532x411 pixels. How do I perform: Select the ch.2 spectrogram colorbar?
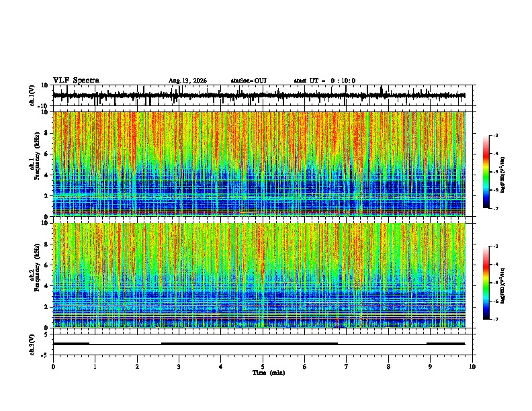(x=486, y=283)
